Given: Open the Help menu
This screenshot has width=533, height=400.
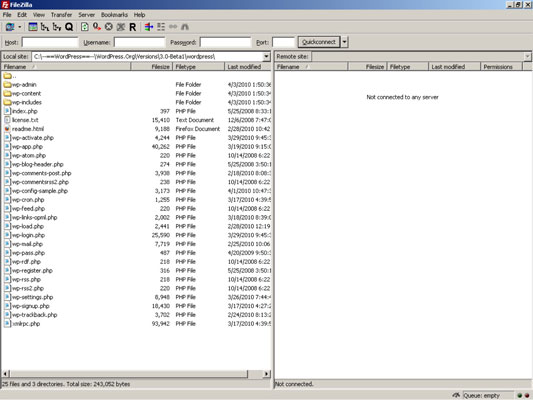Looking at the screenshot, I should pos(139,15).
